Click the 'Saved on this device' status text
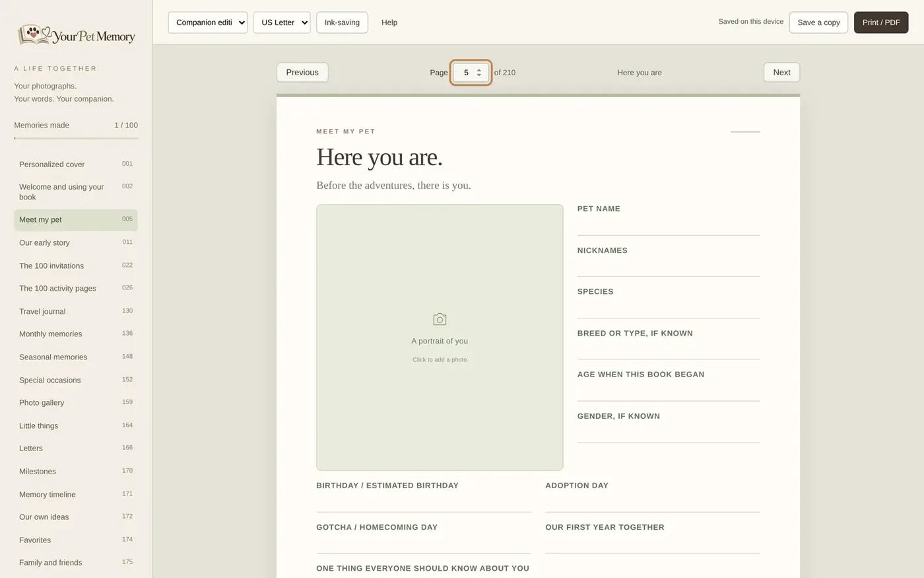 [751, 22]
